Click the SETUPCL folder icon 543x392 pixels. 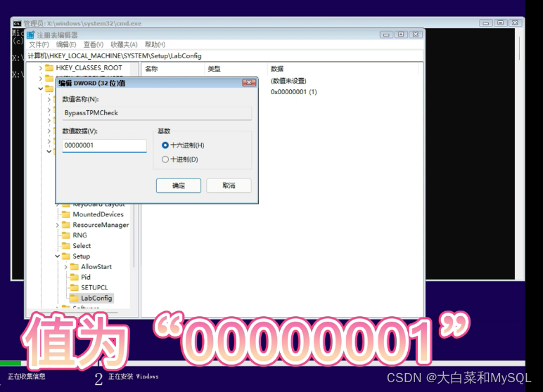point(74,287)
